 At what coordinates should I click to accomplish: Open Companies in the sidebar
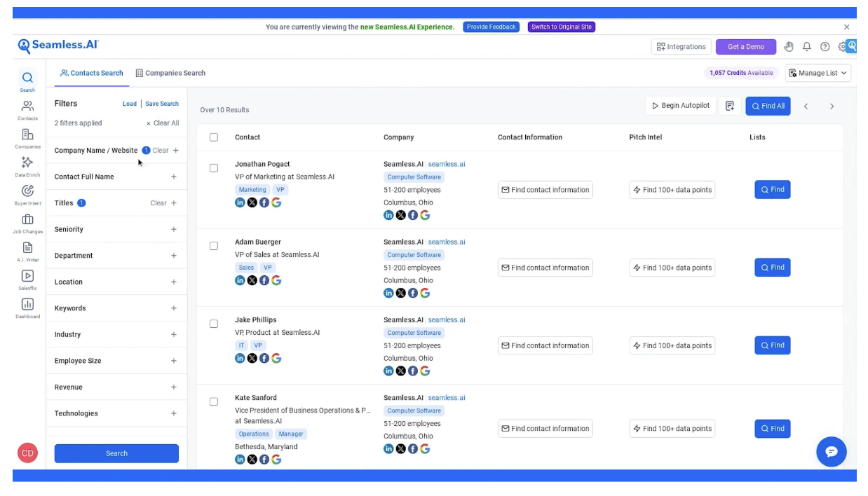[x=27, y=138]
